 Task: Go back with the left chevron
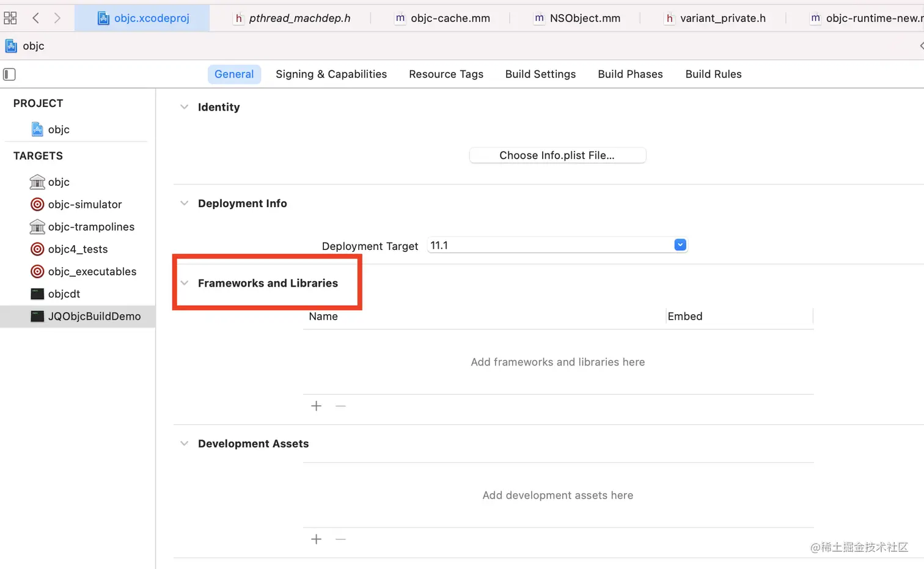point(35,18)
